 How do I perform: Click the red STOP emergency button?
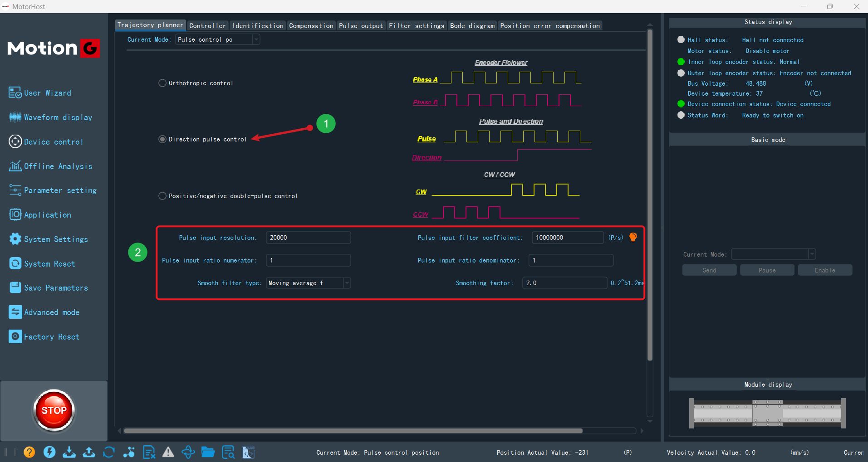(54, 410)
